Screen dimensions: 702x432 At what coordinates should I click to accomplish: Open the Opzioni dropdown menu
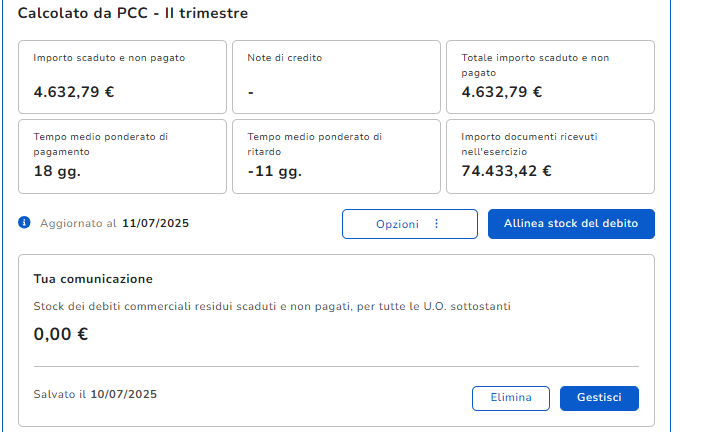pos(409,224)
